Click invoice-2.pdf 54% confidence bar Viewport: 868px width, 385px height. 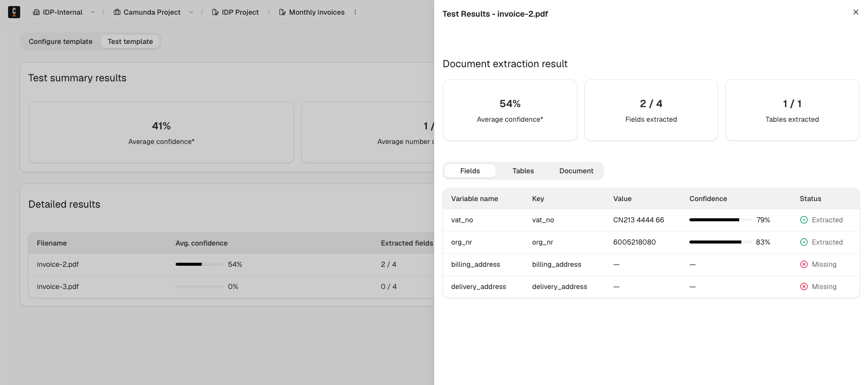(200, 264)
